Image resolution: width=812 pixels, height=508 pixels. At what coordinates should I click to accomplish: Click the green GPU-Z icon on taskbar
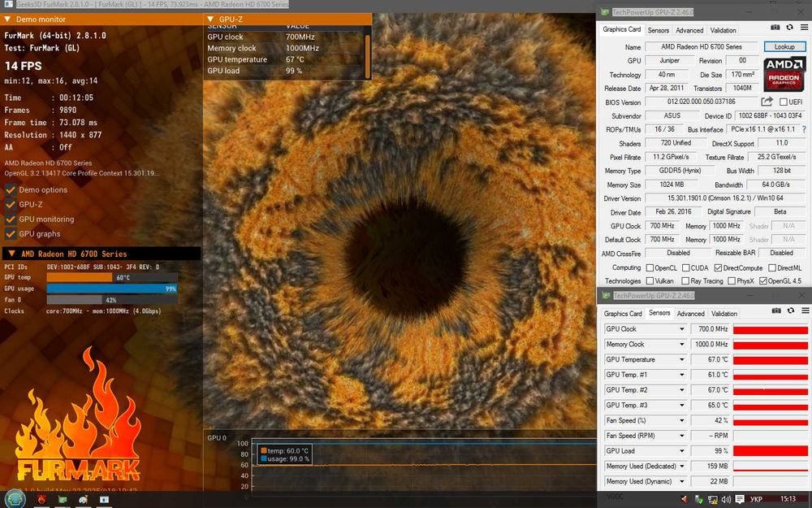(63, 500)
